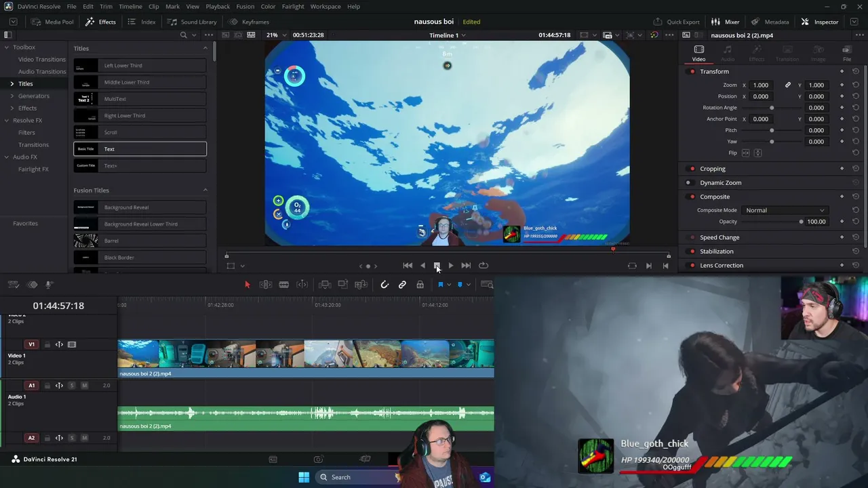868x488 pixels.
Task: Show the audio Mixer panel
Action: coord(726,22)
